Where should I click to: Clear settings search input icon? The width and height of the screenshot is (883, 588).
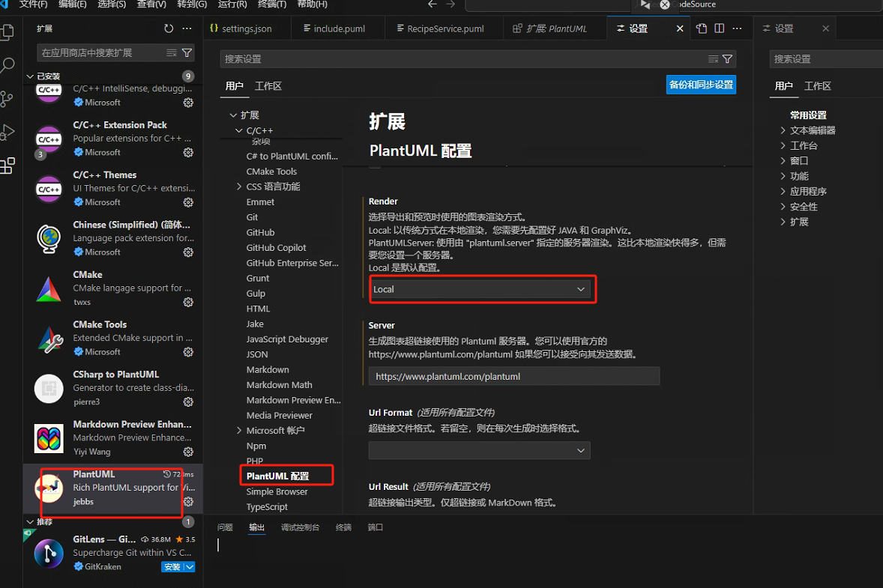[713, 59]
